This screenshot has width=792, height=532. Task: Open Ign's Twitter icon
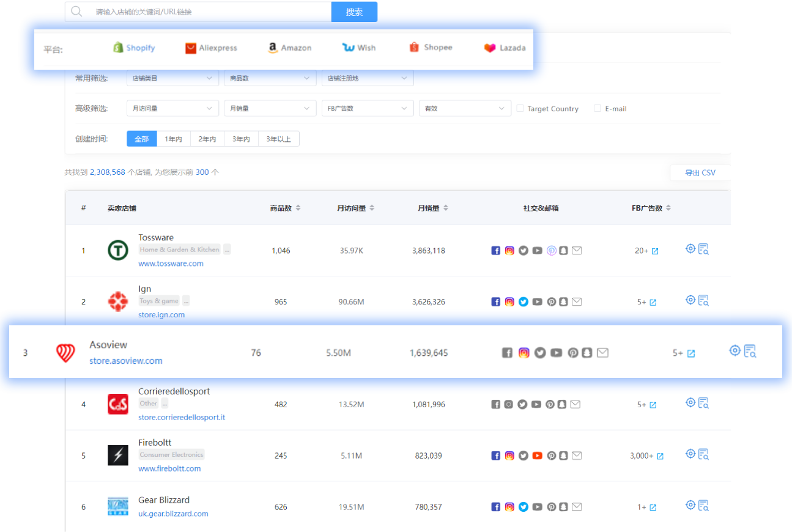click(x=524, y=302)
